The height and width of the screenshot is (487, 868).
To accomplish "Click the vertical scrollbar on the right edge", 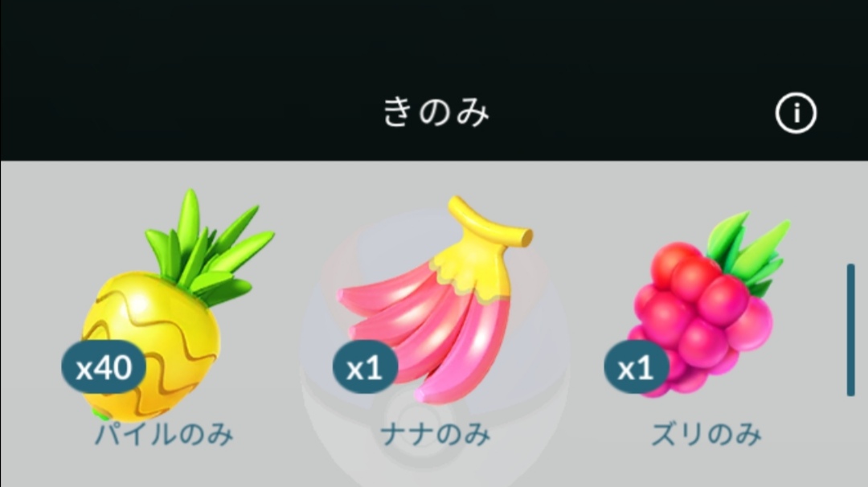I will click(x=851, y=330).
